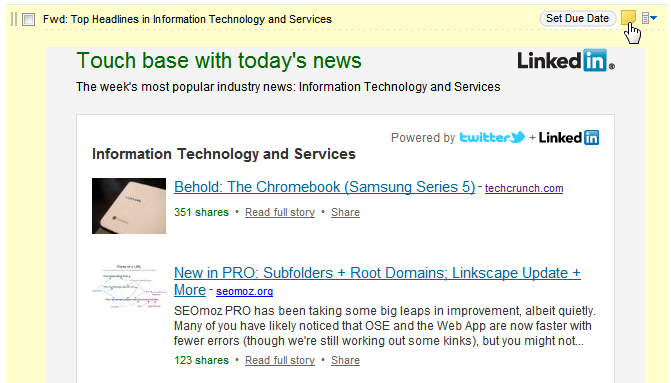Click the Twitter logo in Powered by
671x383 pixels.
click(492, 137)
